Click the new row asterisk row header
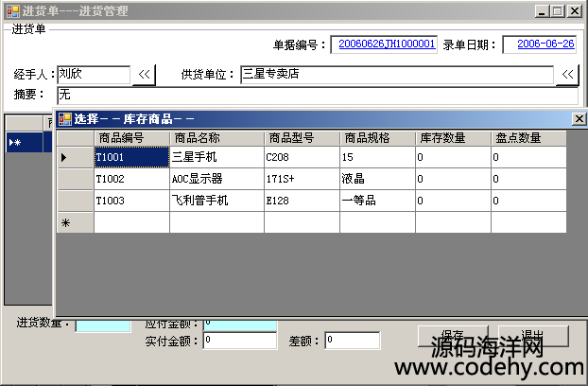Image resolution: width=588 pixels, height=386 pixels. (x=76, y=222)
